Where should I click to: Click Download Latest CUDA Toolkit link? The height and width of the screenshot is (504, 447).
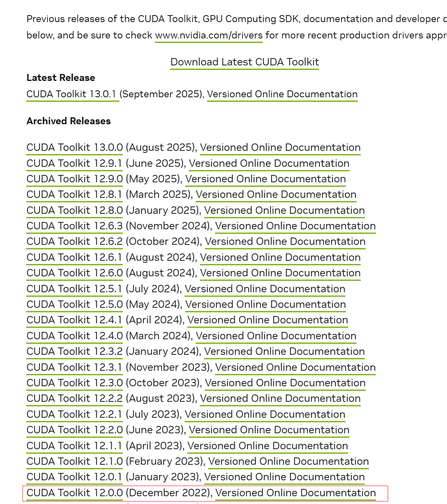click(x=245, y=62)
